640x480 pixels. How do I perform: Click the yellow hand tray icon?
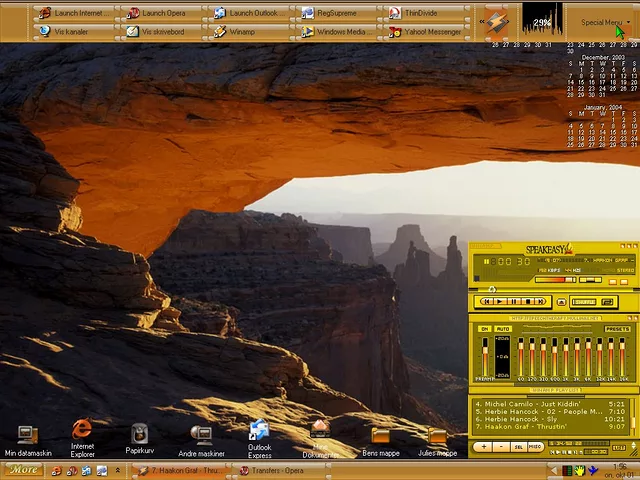pyautogui.click(x=580, y=471)
